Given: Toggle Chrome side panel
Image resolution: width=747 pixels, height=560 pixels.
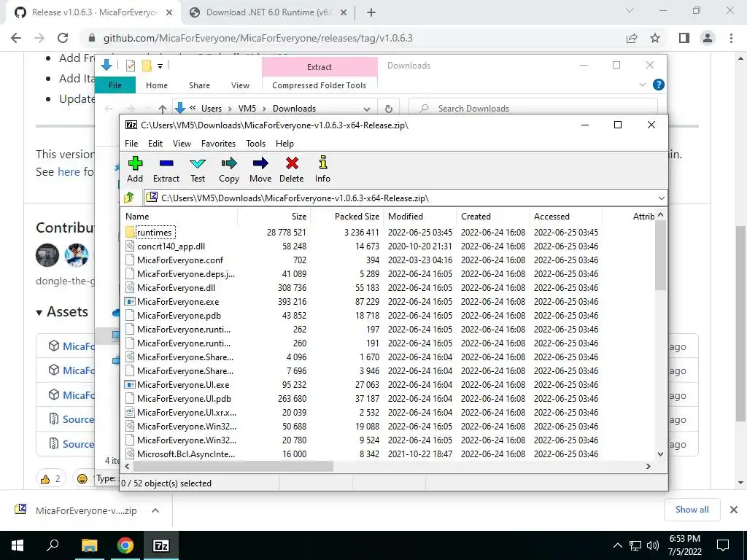Looking at the screenshot, I should (684, 38).
